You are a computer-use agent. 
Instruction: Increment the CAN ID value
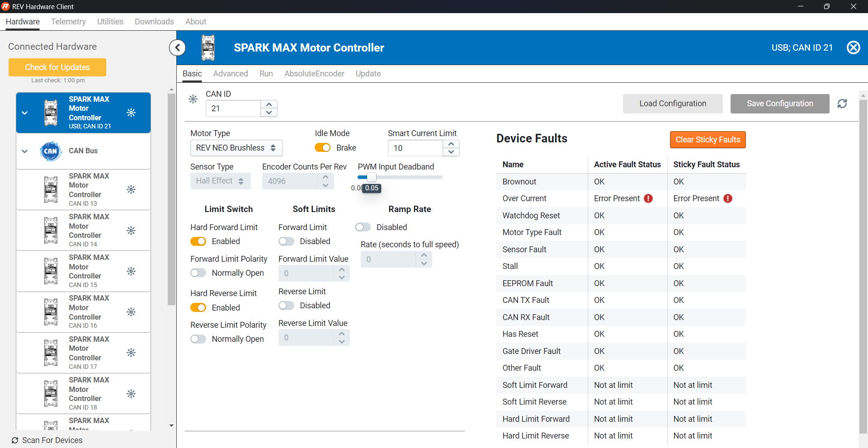pos(269,104)
